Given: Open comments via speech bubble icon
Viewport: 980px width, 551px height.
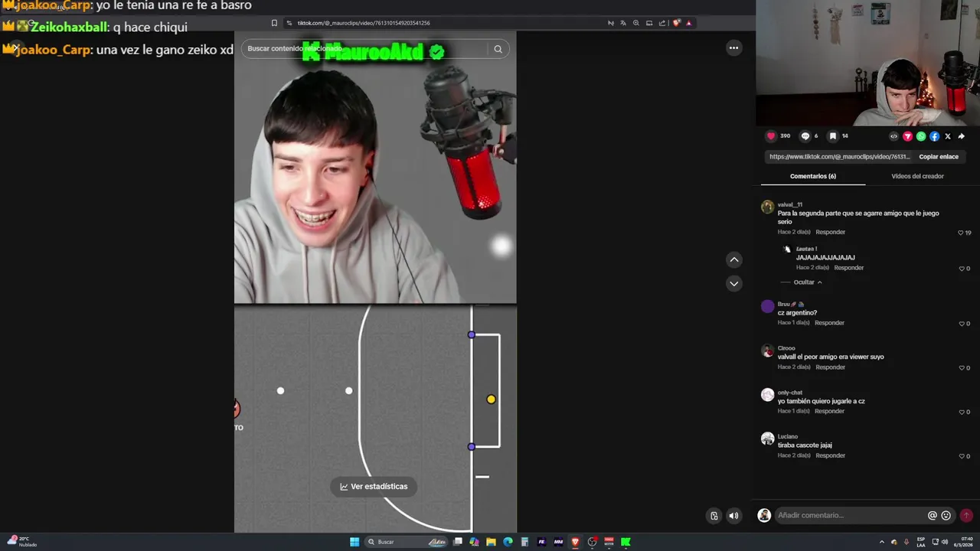Looking at the screenshot, I should (x=805, y=136).
